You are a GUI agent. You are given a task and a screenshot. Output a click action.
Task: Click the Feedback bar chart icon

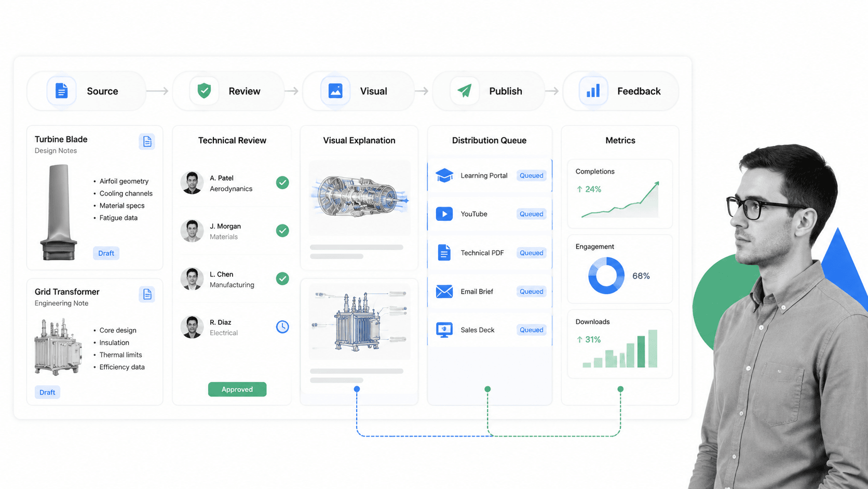[x=593, y=91]
